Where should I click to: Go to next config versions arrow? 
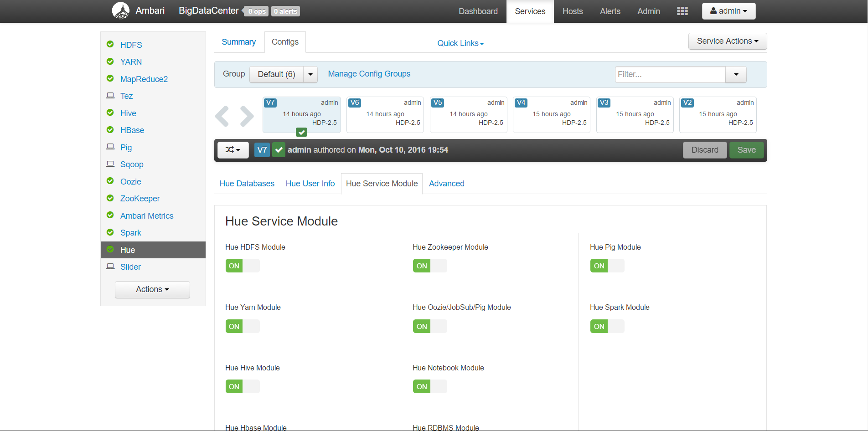coord(247,116)
